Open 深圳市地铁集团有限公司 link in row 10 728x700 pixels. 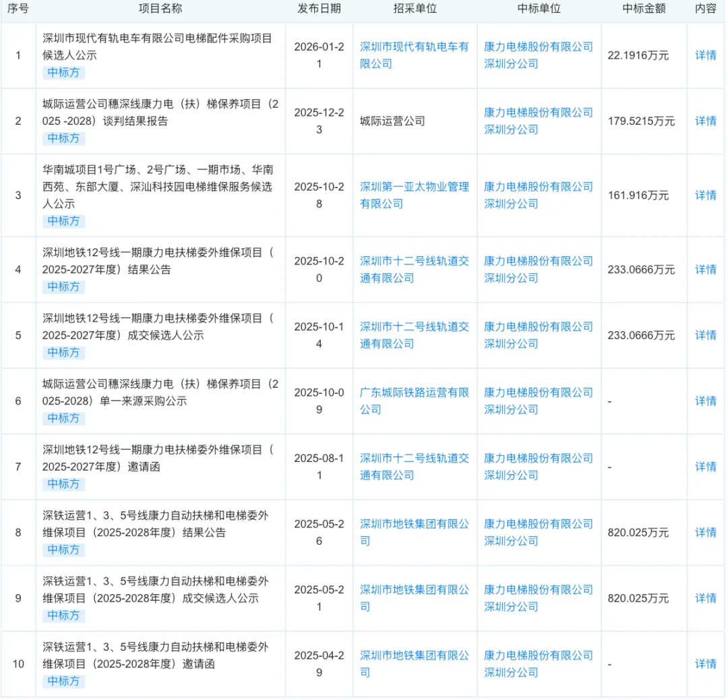tap(414, 664)
